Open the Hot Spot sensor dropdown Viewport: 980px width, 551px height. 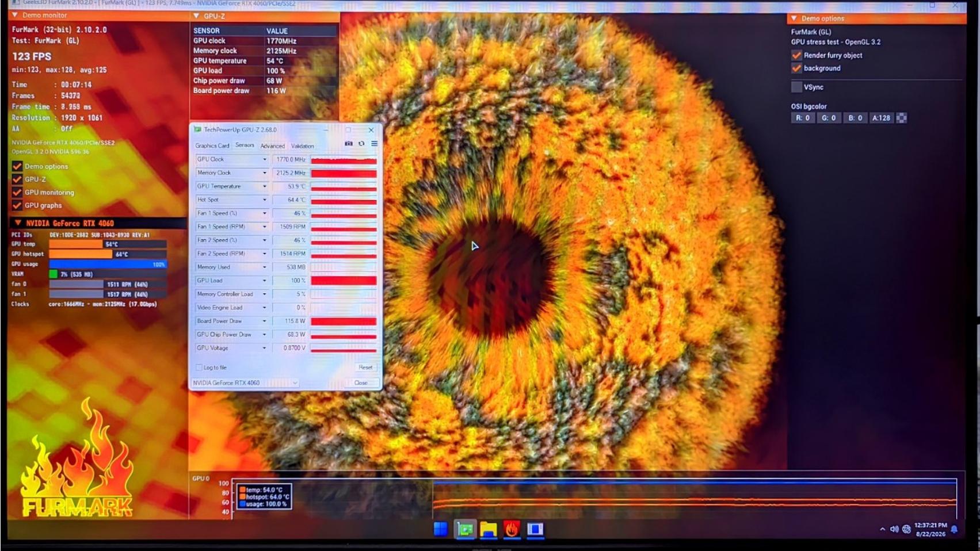click(265, 200)
